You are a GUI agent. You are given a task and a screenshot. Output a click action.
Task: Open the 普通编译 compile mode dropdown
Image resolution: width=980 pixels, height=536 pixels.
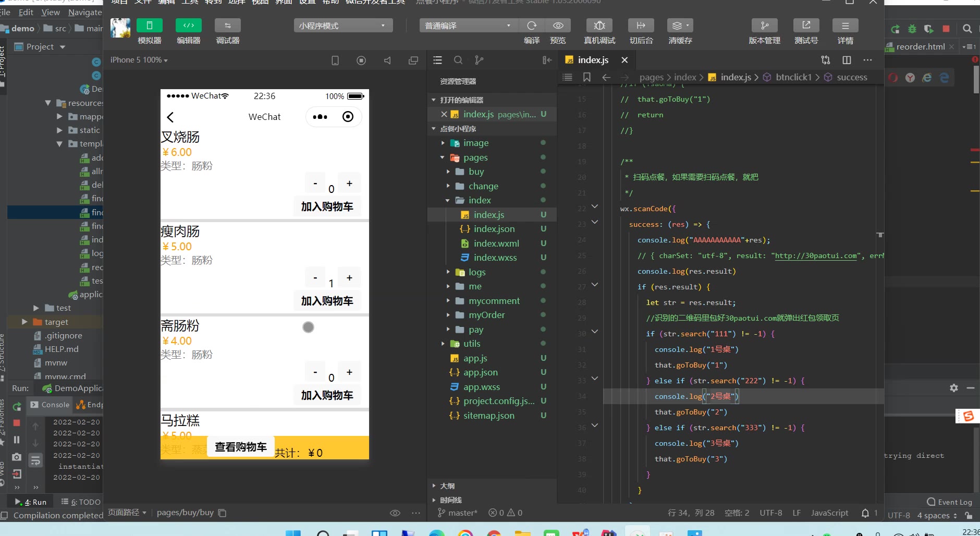pos(468,26)
